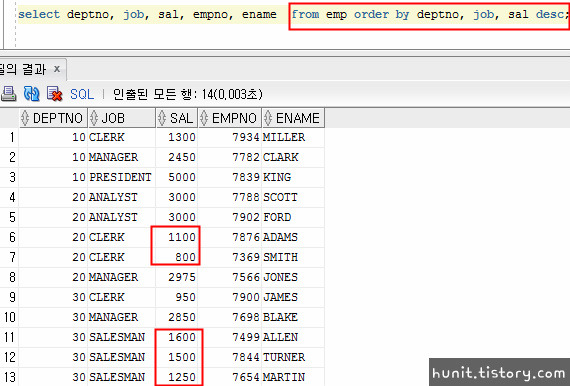Click EMPNO cell 7654
The height and width of the screenshot is (386, 570).
click(230, 377)
